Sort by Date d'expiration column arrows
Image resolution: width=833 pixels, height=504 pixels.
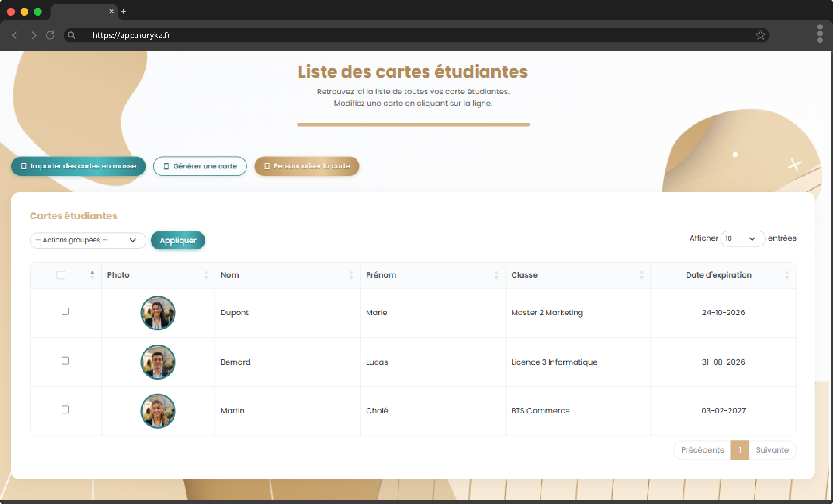pos(787,275)
